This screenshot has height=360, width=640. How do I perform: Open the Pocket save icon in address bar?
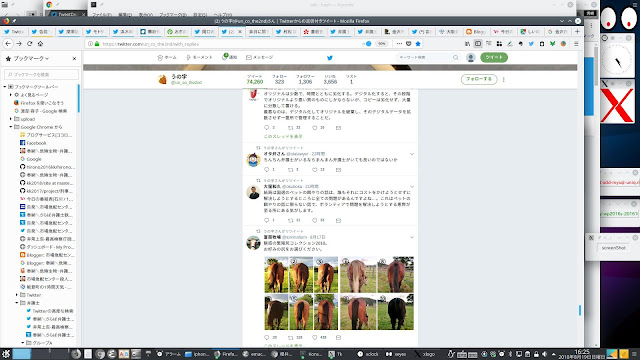[409, 44]
